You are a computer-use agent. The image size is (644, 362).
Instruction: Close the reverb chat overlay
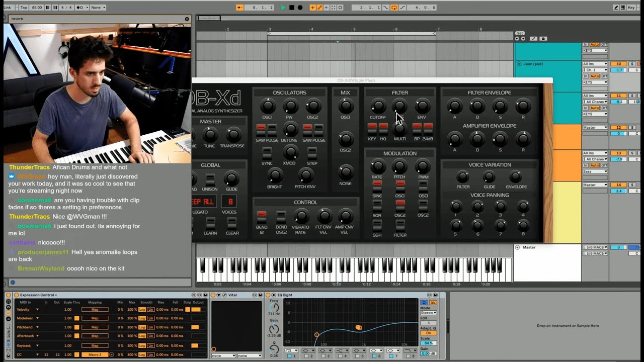187,19
